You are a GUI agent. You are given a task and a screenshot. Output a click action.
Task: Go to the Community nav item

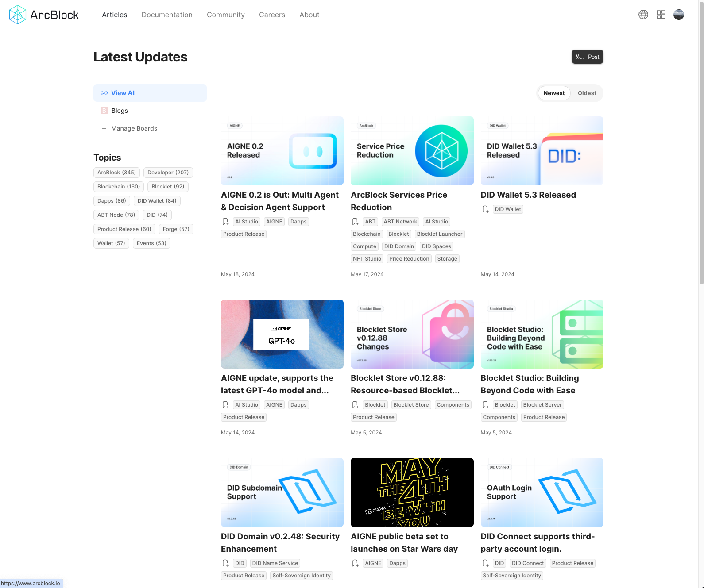[225, 15]
